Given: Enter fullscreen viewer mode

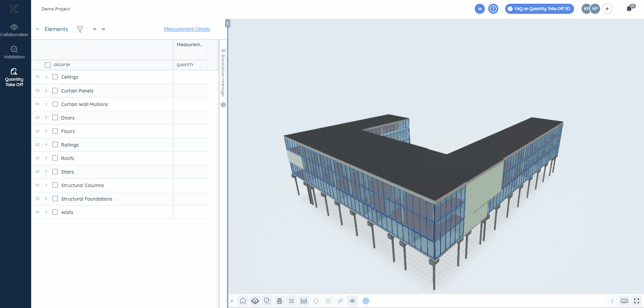Looking at the screenshot, I should click(x=637, y=301).
